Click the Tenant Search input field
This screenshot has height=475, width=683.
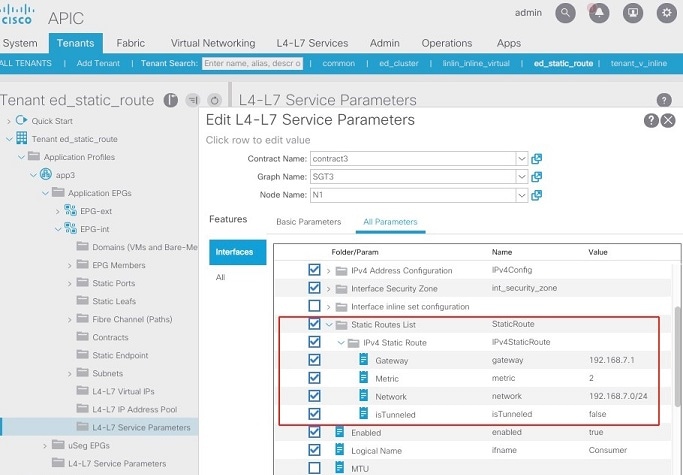click(x=252, y=63)
